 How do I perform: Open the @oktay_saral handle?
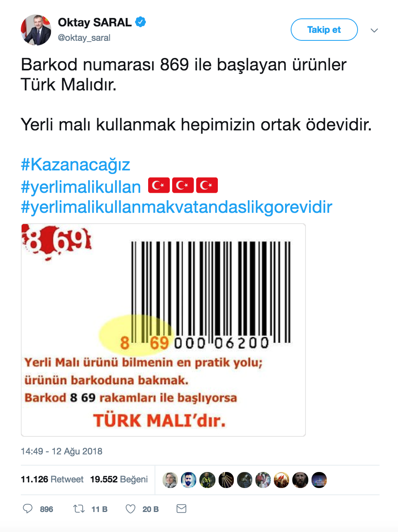tap(84, 38)
